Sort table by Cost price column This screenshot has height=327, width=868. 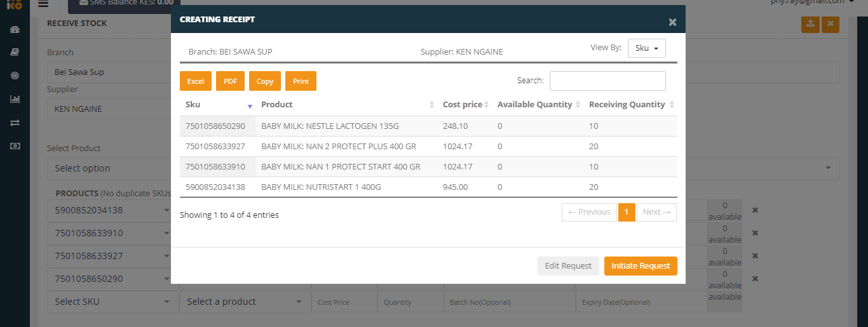coord(465,105)
